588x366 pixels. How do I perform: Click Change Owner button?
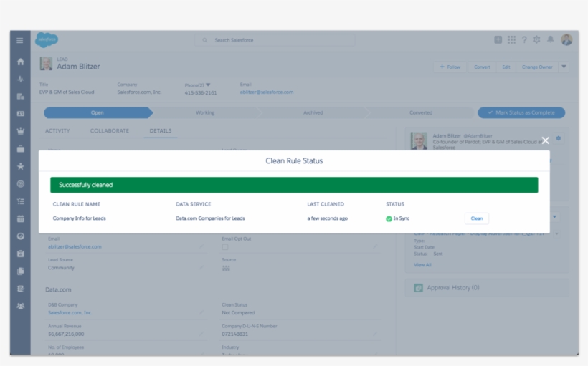coord(537,67)
